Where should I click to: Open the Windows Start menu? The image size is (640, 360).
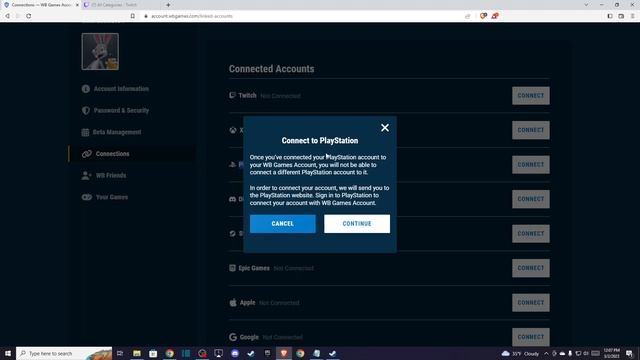(x=8, y=353)
